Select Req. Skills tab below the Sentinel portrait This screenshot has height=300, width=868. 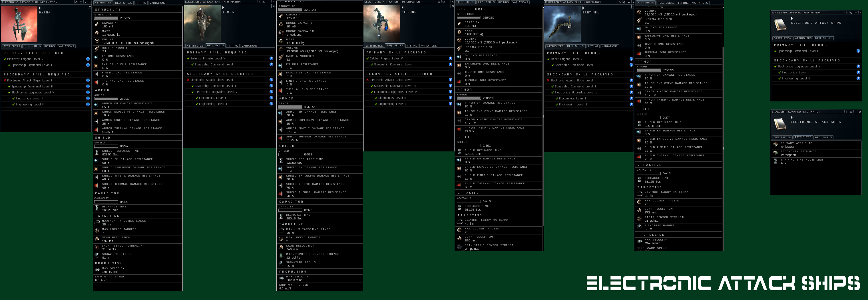576,46
